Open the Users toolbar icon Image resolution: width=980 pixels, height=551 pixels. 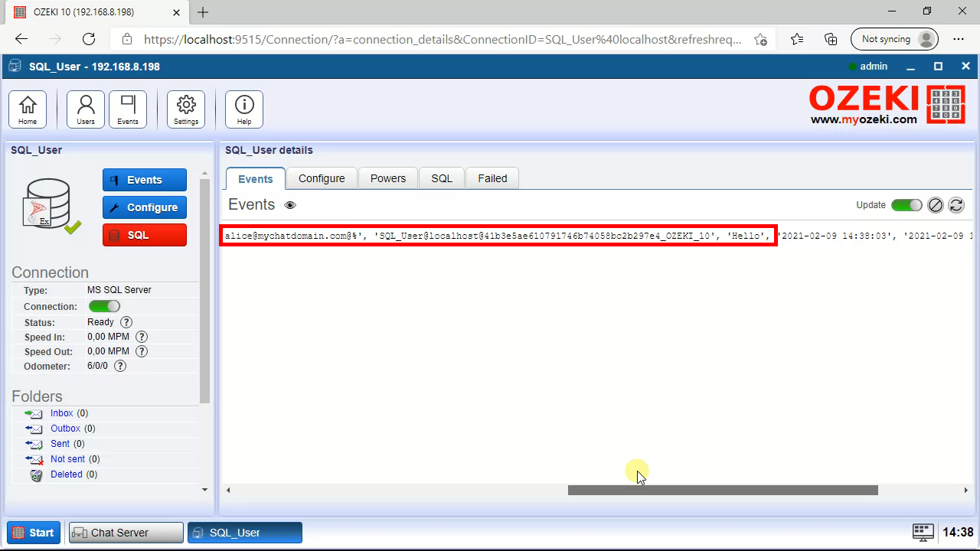tap(86, 109)
